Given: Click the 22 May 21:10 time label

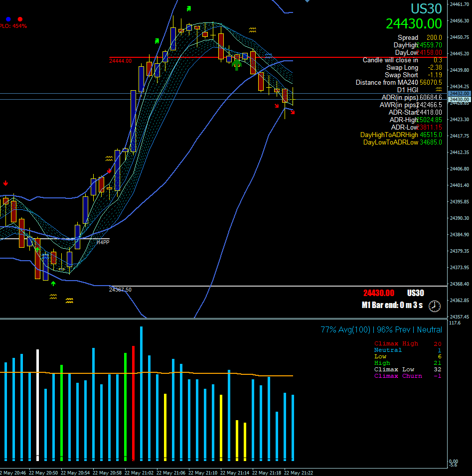Looking at the screenshot, I should click(x=203, y=473).
